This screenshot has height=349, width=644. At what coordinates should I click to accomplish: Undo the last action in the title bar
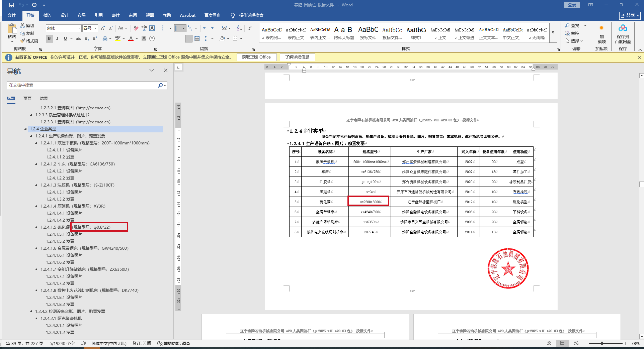[x=21, y=5]
